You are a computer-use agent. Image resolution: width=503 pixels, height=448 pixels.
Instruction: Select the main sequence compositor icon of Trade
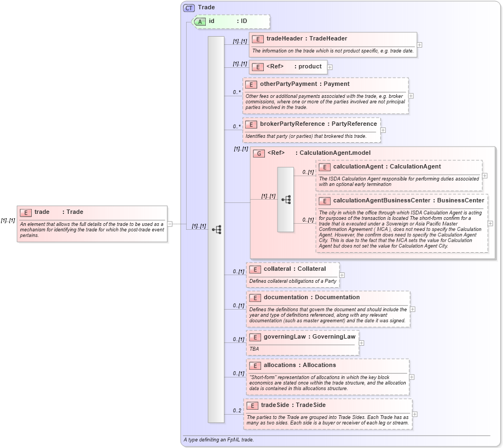(x=218, y=230)
